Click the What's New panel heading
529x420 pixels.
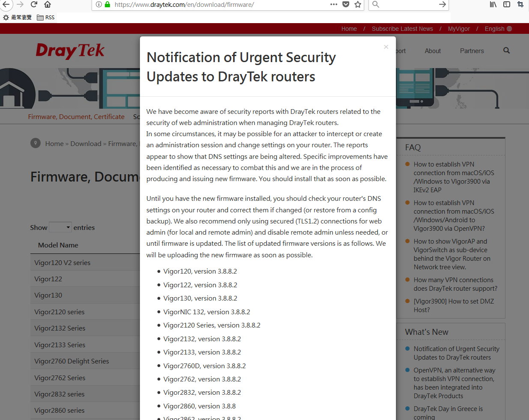point(427,332)
